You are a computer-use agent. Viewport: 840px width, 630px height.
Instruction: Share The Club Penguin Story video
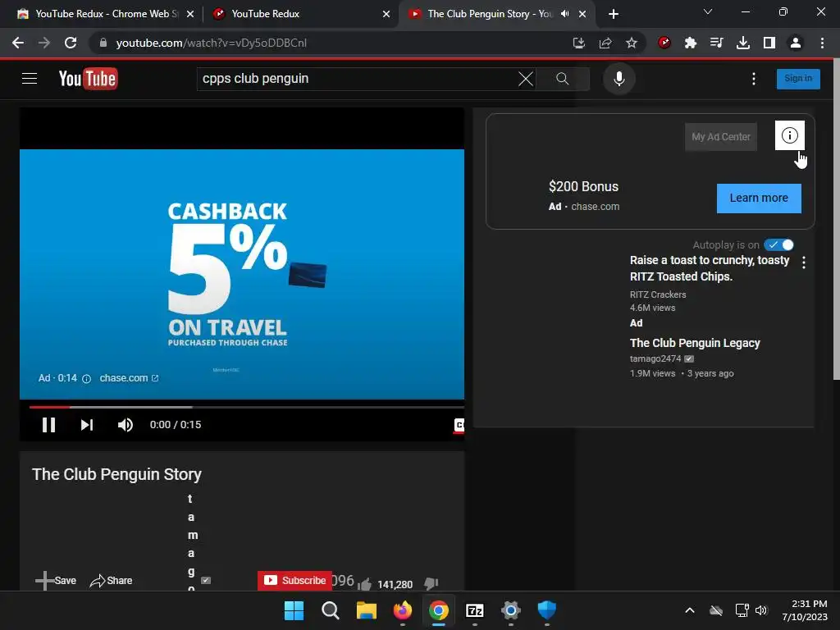coord(111,581)
